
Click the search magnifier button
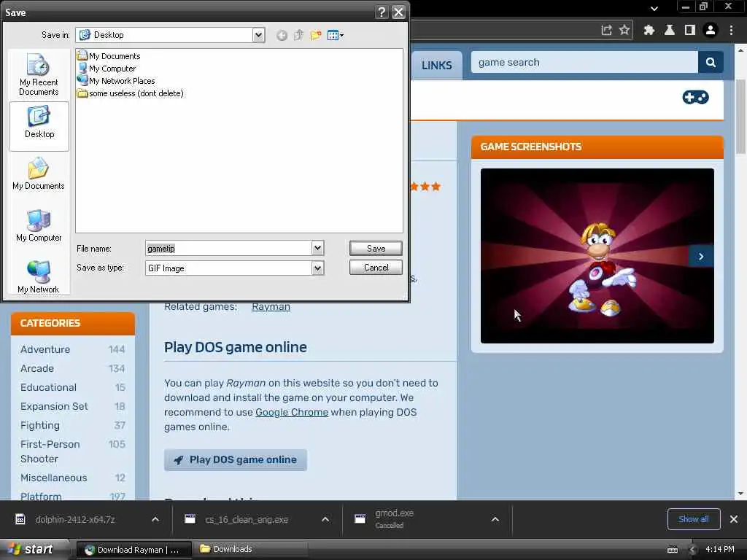pos(711,63)
